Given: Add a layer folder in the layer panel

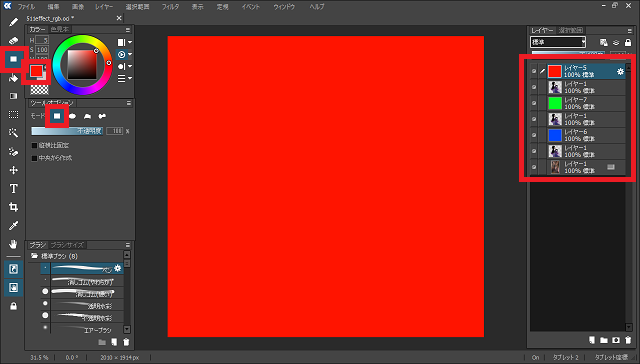Looking at the screenshot, I should pos(604,340).
